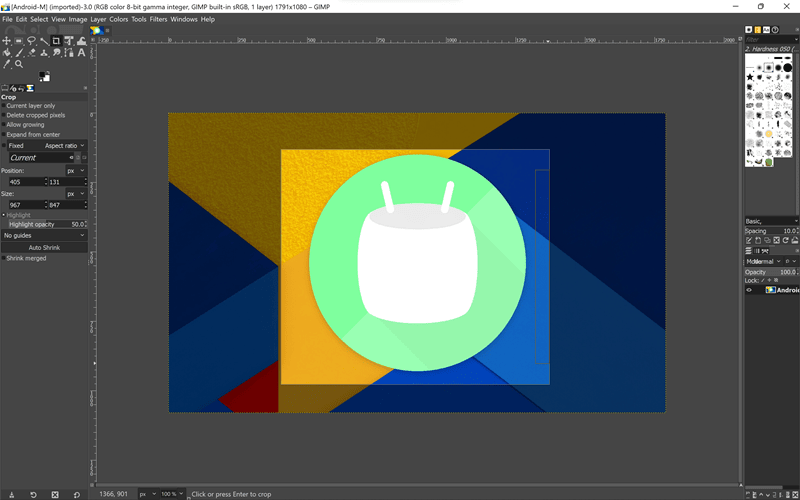
Task: Select the Measure tool
Action: (44, 41)
